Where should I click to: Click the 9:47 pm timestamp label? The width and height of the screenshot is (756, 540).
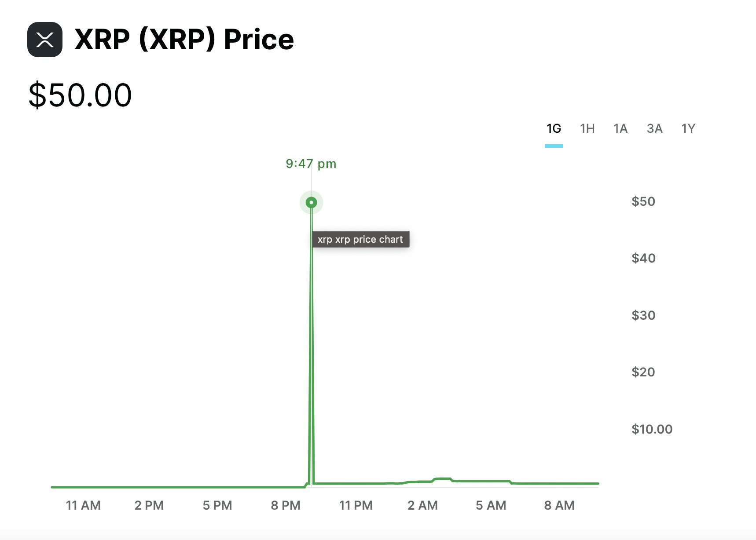pyautogui.click(x=311, y=164)
